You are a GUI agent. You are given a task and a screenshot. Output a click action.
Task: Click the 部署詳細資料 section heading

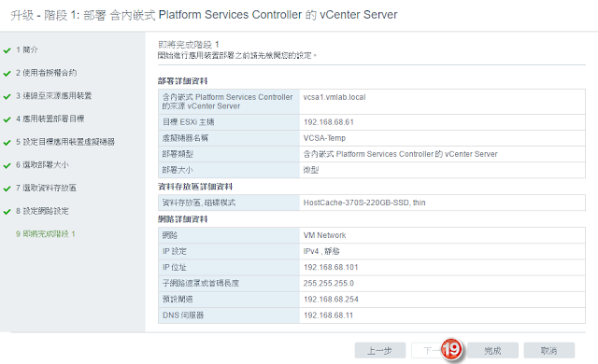tap(183, 81)
